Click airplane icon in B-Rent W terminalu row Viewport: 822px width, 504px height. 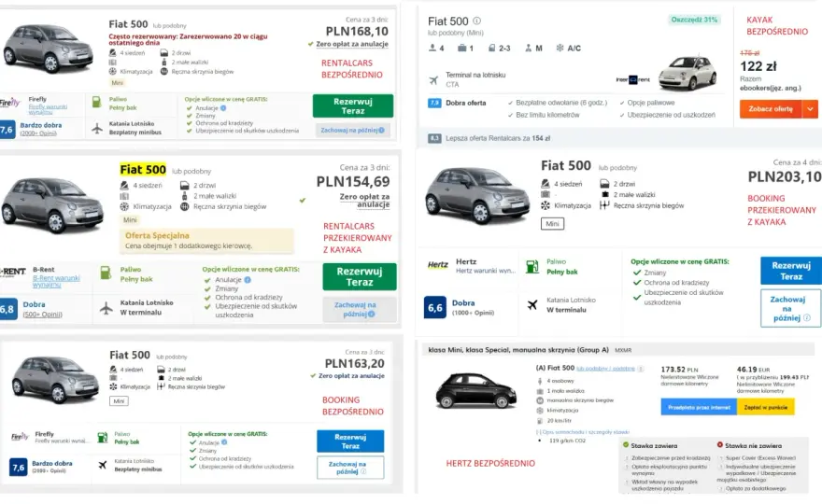tap(106, 308)
